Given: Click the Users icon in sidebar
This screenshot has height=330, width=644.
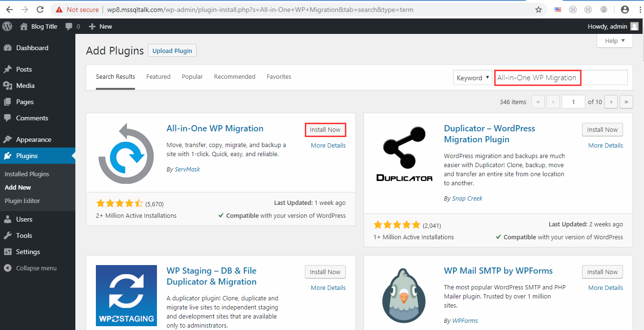Looking at the screenshot, I should coord(8,219).
